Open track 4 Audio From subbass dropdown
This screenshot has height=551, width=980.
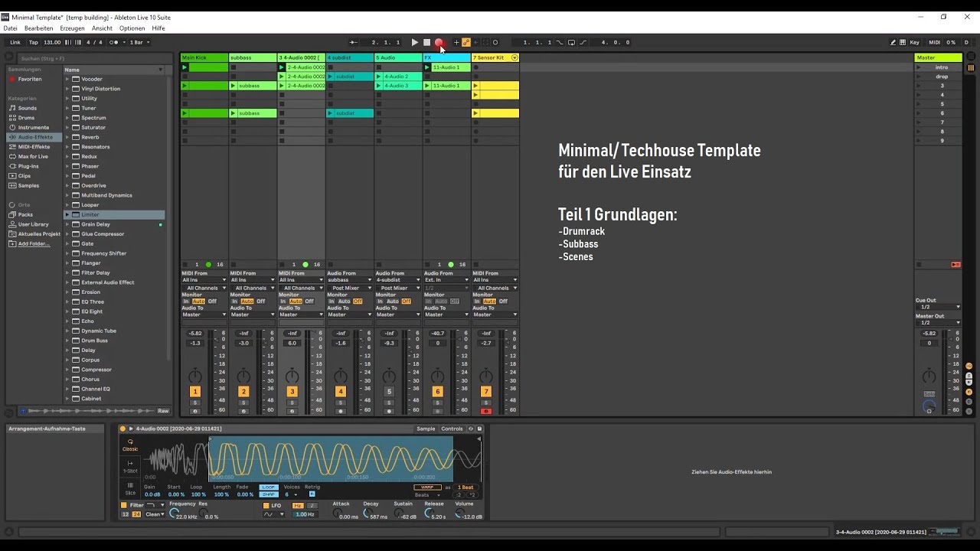pyautogui.click(x=349, y=280)
